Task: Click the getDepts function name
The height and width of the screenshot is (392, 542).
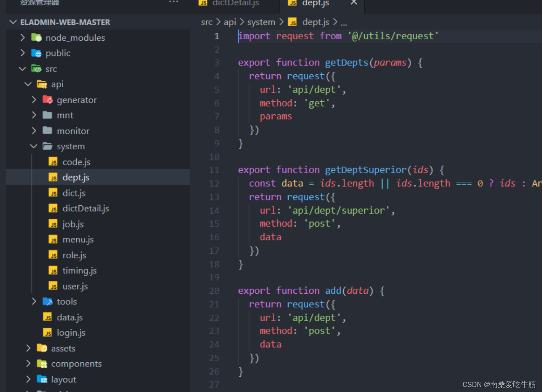Action: [346, 63]
